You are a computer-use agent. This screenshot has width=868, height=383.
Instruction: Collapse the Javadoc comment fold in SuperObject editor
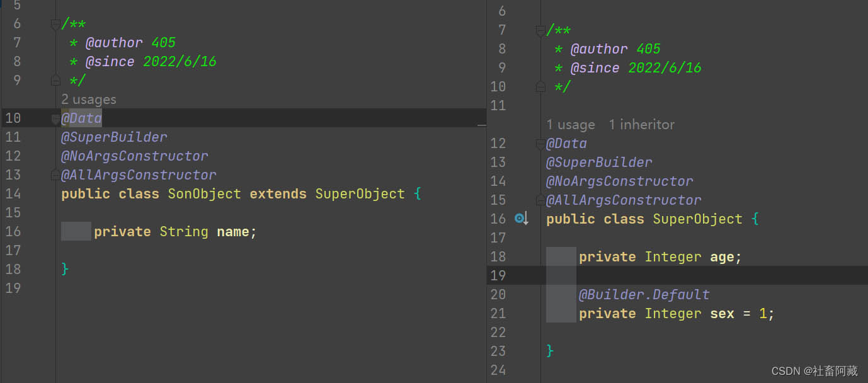(x=540, y=30)
